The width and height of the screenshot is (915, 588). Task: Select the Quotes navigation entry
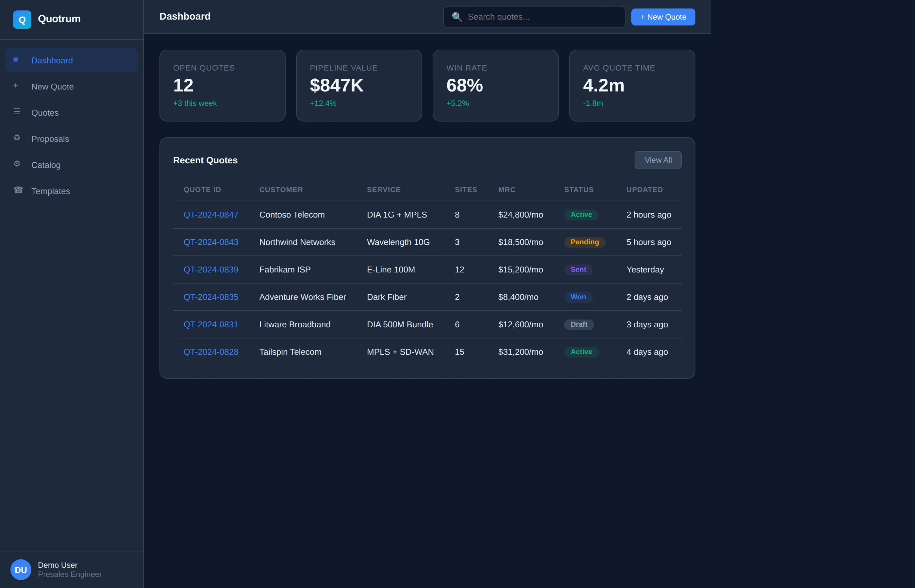[45, 112]
